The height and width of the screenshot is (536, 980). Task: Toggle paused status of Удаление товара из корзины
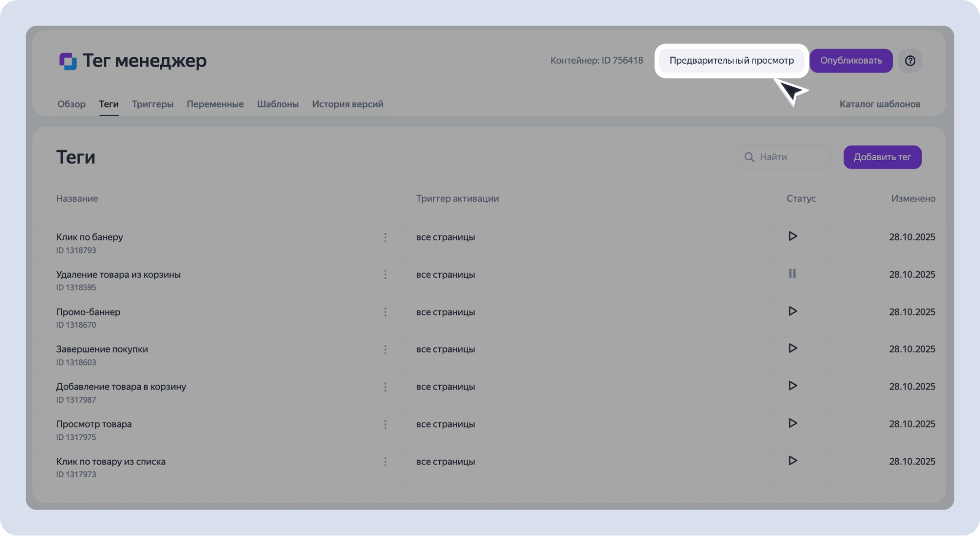pos(792,274)
